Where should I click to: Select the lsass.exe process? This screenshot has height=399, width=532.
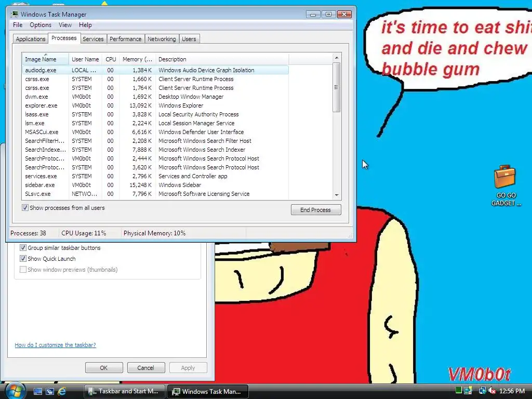(x=155, y=114)
